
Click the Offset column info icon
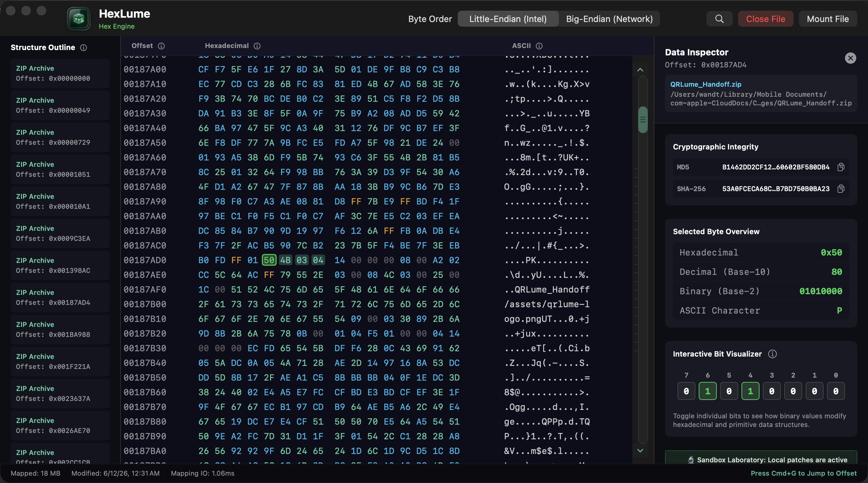[161, 46]
